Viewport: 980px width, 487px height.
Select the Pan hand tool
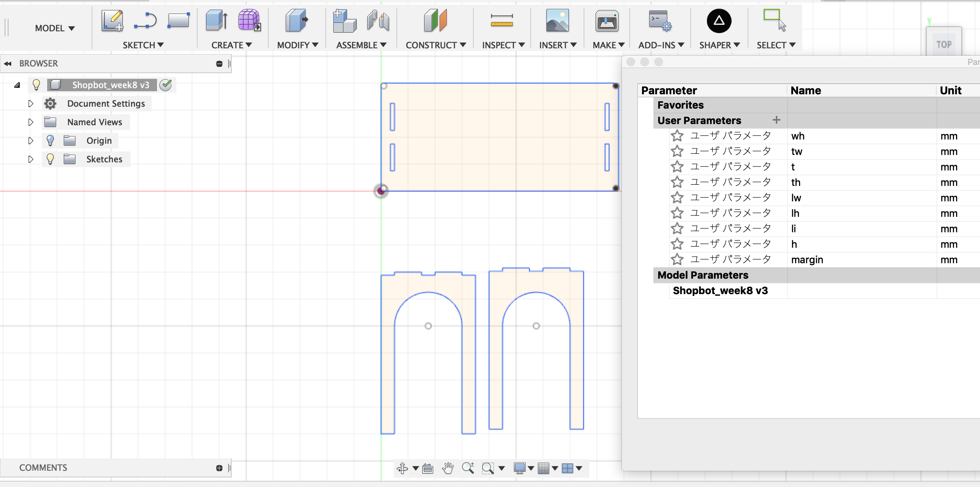point(448,468)
